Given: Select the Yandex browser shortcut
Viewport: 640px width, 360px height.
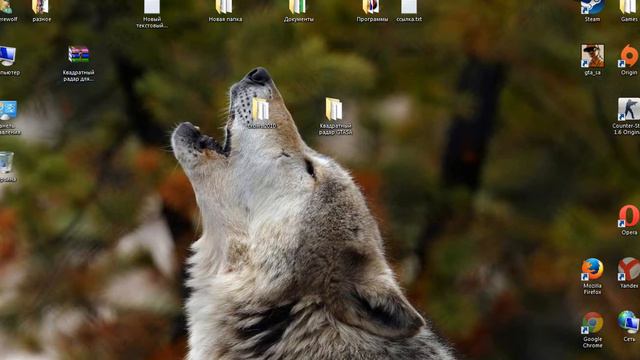Looking at the screenshot, I should 629,273.
